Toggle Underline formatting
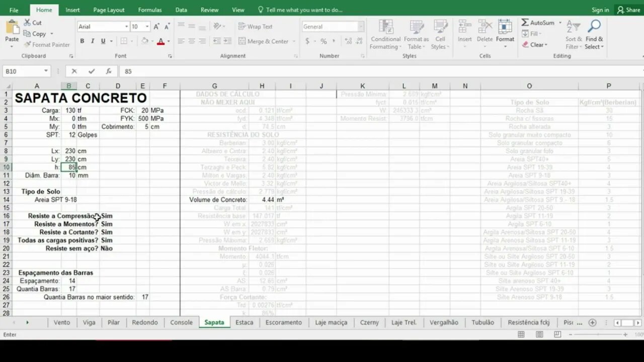This screenshot has height=362, width=644. (x=103, y=41)
